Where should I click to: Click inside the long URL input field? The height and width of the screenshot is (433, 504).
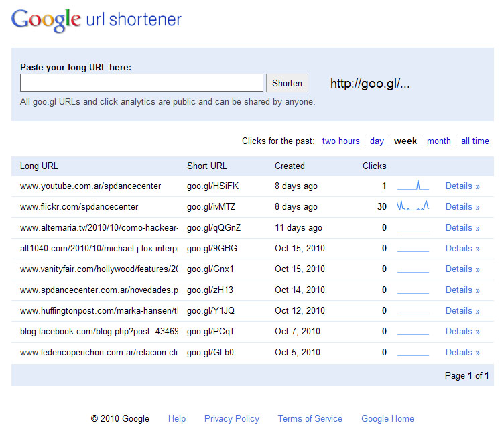point(142,83)
